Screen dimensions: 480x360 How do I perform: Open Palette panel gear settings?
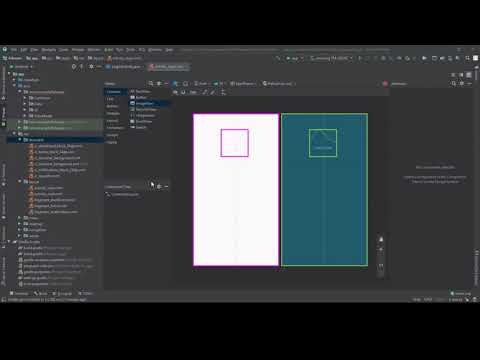[159, 83]
